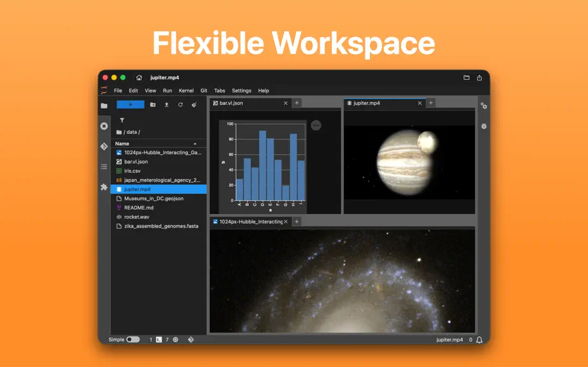Toggle the Simple mode switch

[x=133, y=340]
